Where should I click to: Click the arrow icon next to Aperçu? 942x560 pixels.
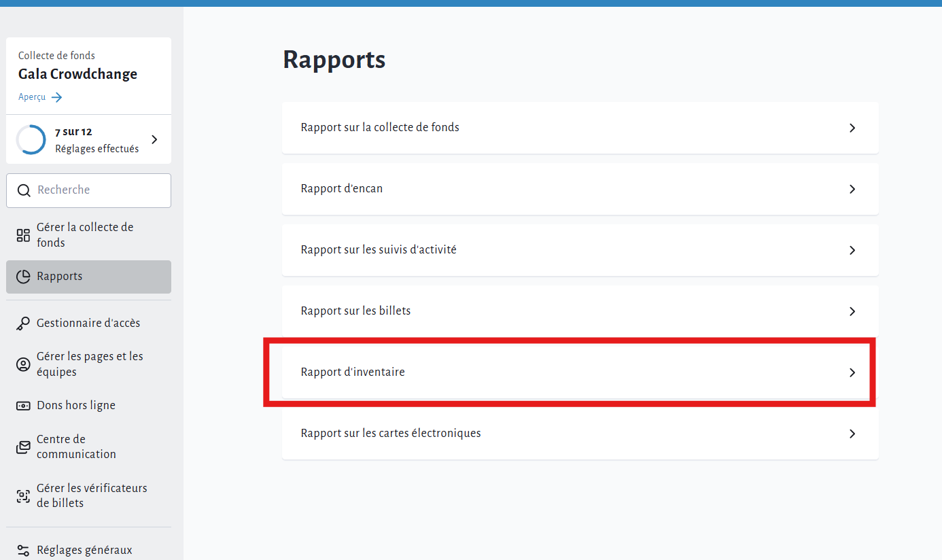(57, 97)
